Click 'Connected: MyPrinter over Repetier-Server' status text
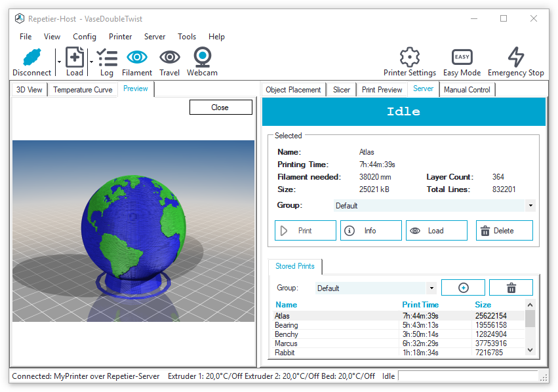Viewport: 558px width, 392px height. [86, 376]
